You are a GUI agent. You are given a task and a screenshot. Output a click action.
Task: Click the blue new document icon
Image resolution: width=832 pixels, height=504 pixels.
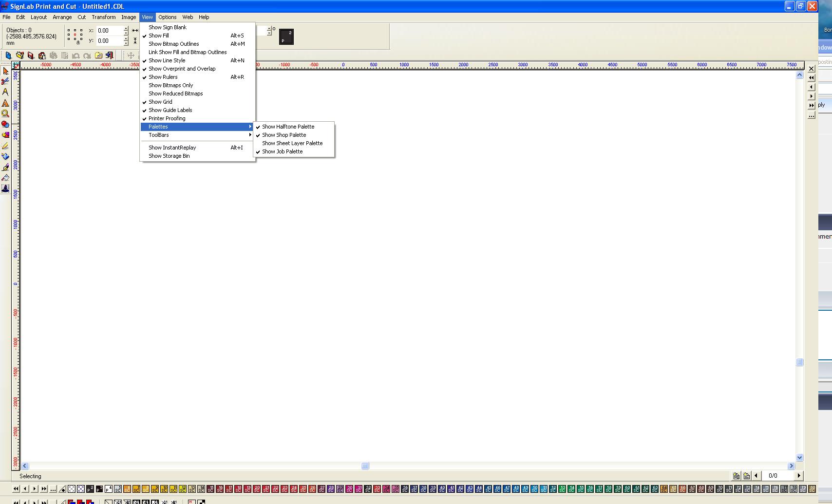[x=8, y=56]
